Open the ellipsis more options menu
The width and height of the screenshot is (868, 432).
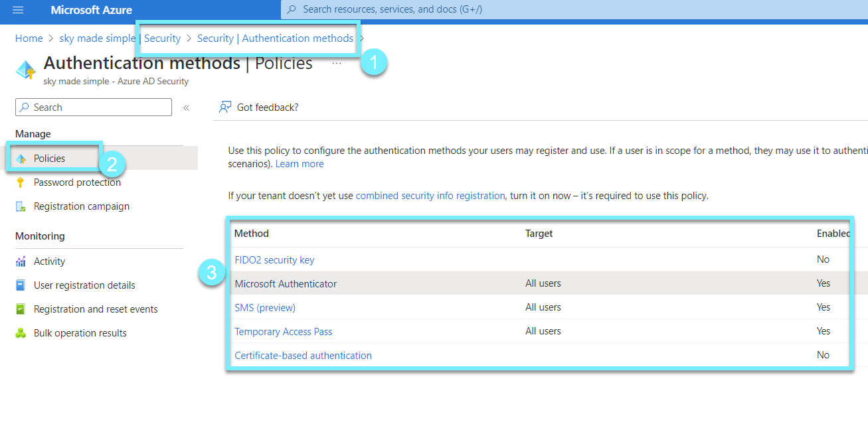pyautogui.click(x=337, y=64)
